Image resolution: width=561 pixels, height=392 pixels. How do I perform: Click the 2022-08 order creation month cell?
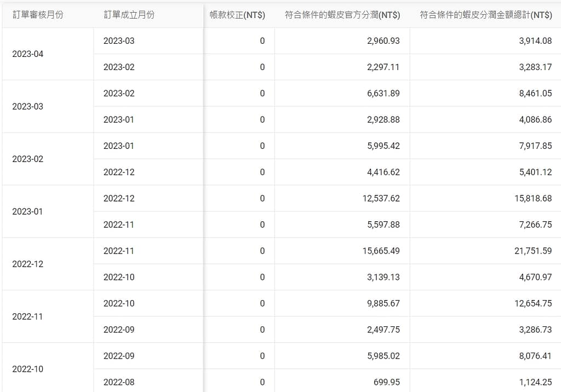119,382
